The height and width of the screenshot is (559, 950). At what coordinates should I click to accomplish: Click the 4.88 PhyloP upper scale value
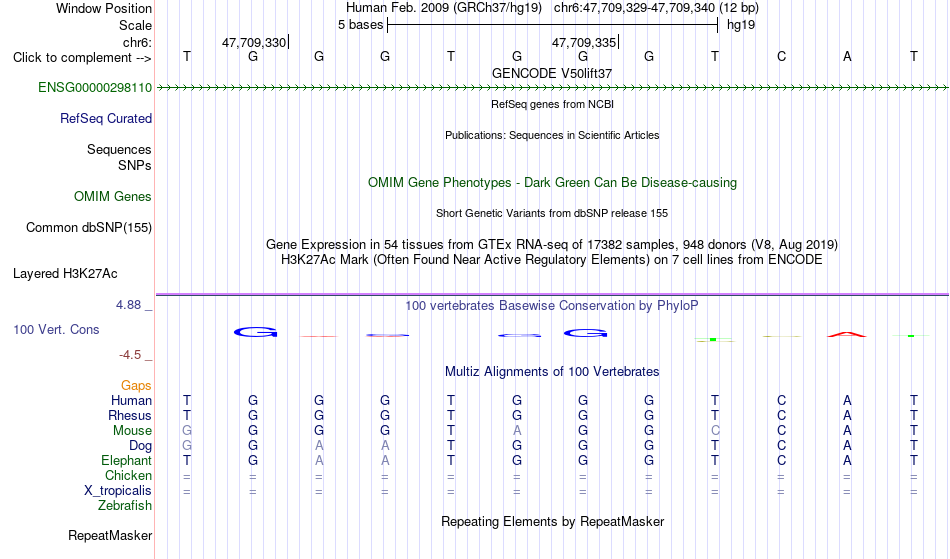(x=128, y=305)
